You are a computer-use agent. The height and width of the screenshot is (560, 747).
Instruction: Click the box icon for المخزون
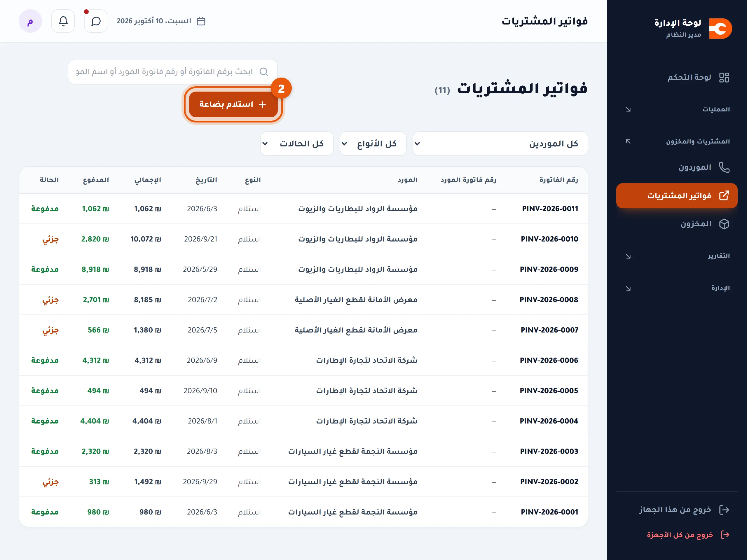point(724,224)
